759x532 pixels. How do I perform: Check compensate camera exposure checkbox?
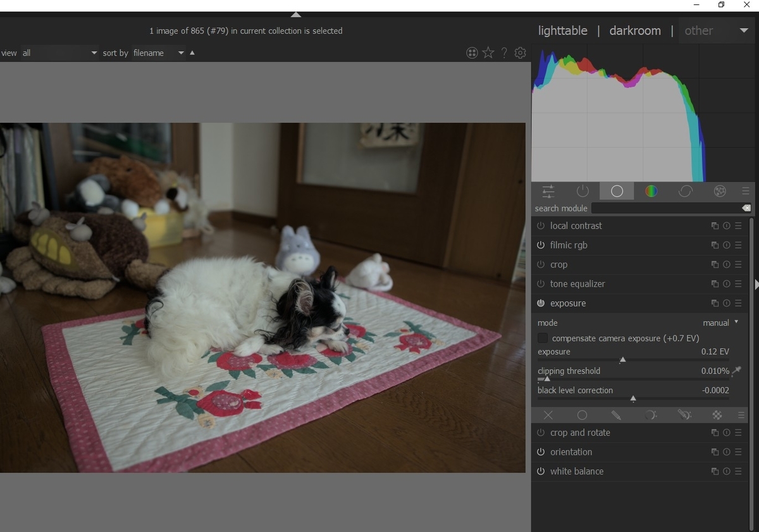tap(543, 338)
